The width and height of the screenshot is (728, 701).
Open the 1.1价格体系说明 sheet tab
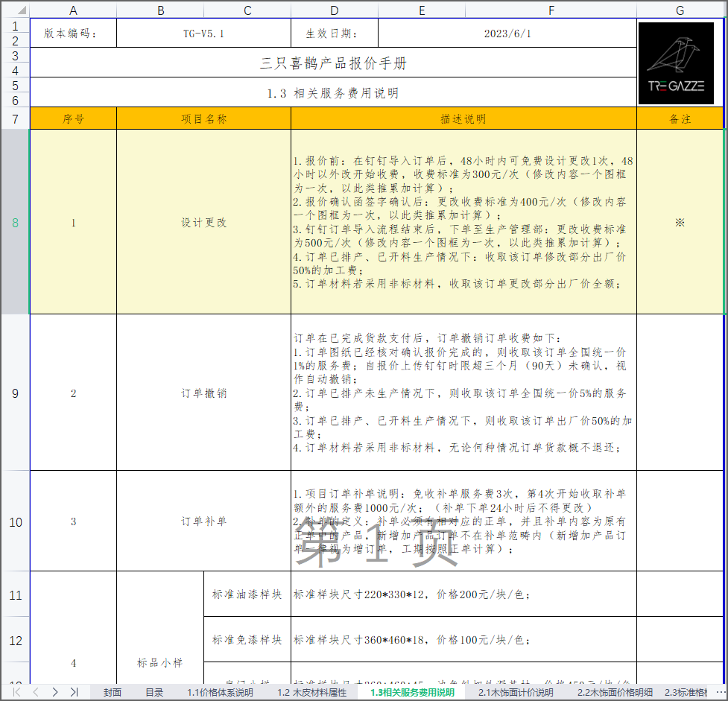[x=220, y=692]
